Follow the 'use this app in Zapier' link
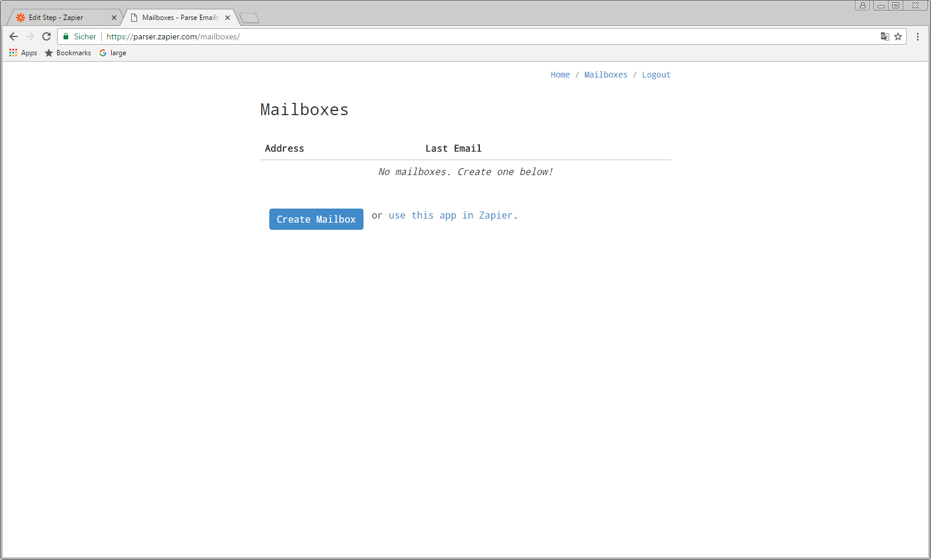 (450, 216)
